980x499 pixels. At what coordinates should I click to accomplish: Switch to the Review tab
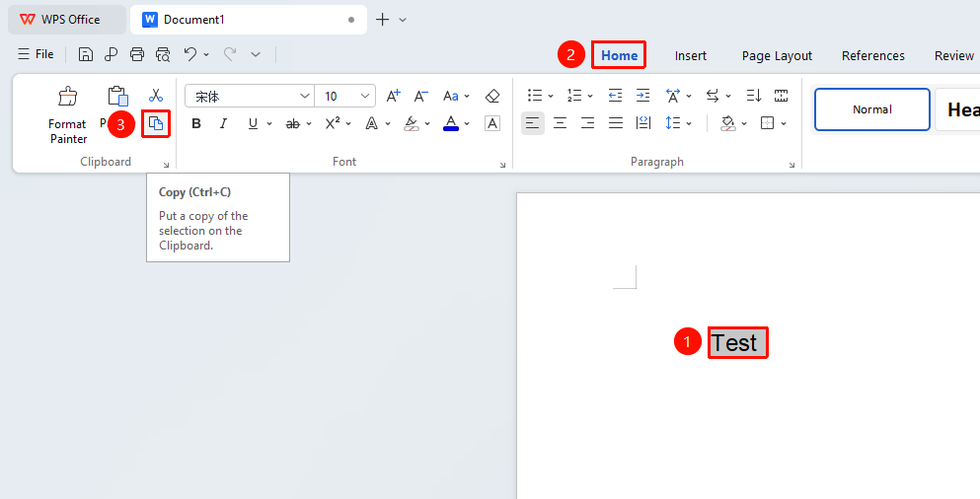[x=954, y=55]
